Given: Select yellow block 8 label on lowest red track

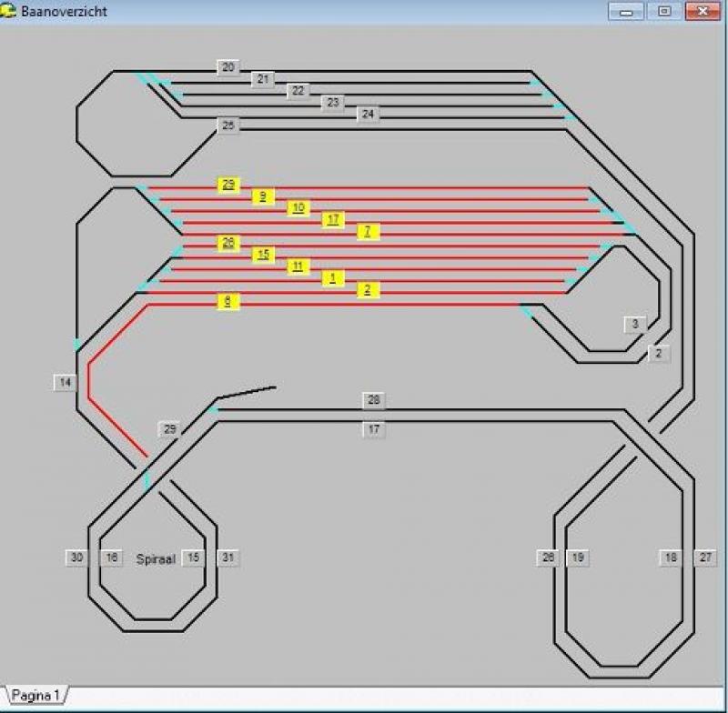Looking at the screenshot, I should click(228, 302).
